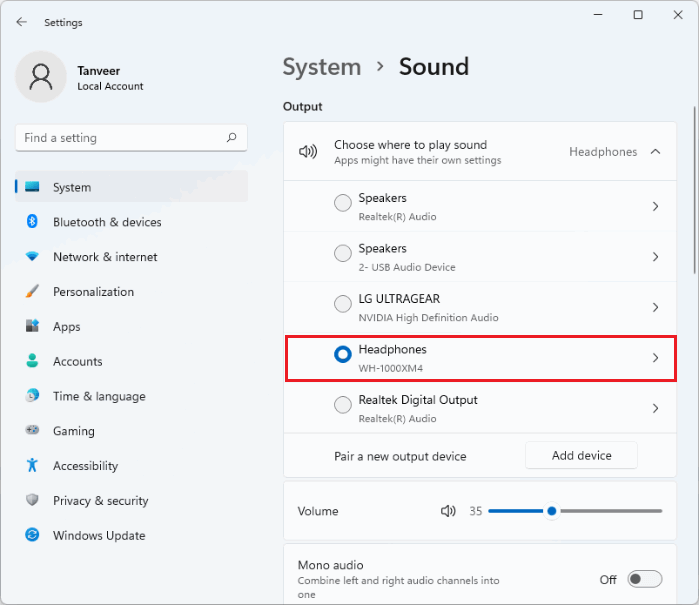
Task: Go to Personalization settings
Action: tap(132, 291)
